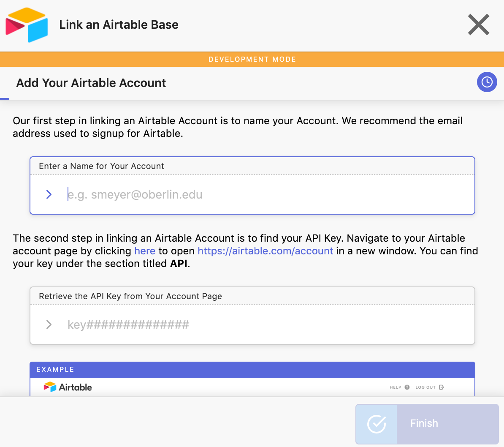Open the https://airtable.com/account link

(265, 251)
